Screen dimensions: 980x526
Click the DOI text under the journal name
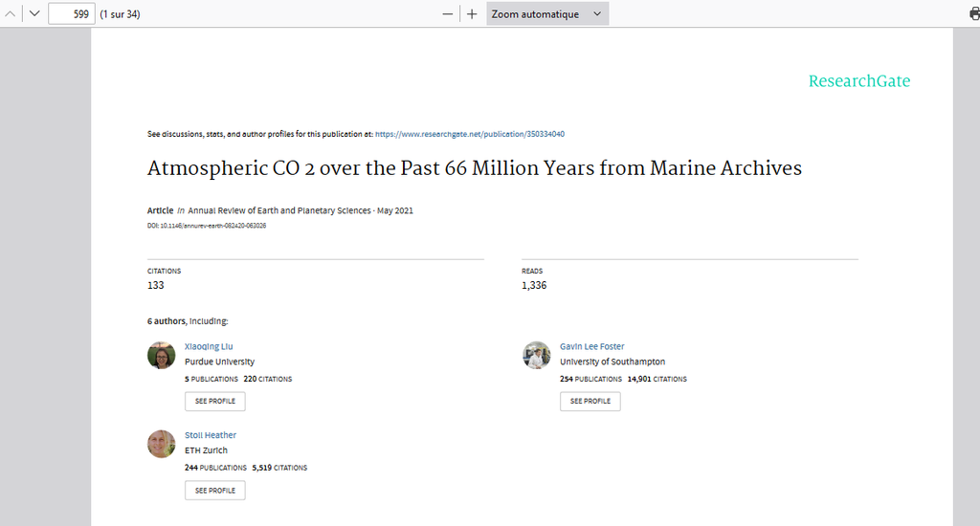[206, 226]
